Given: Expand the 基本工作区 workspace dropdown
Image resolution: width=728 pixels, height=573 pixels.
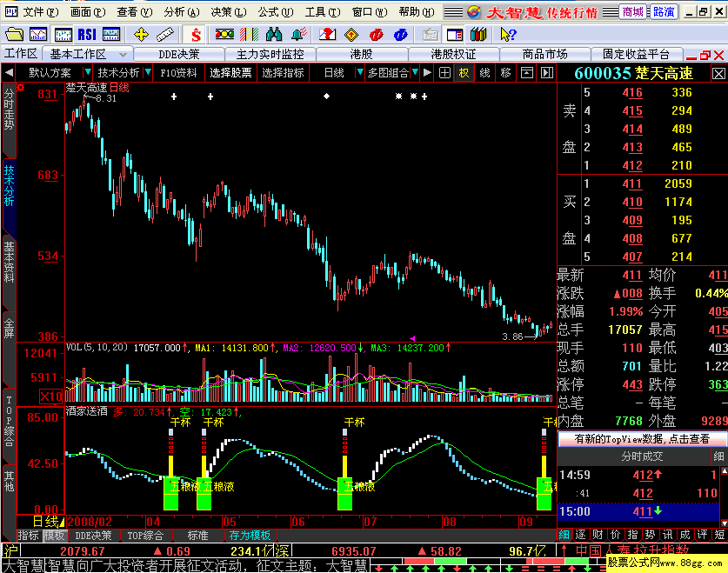Looking at the screenshot, I should 123,54.
